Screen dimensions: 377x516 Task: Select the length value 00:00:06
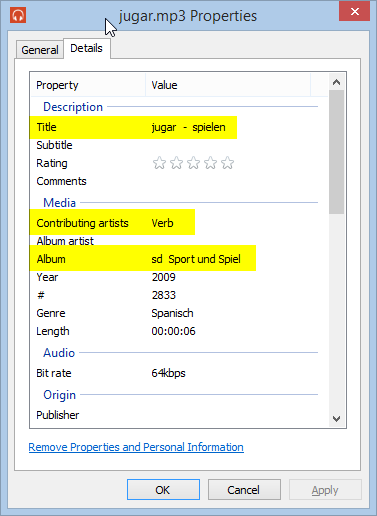tap(173, 331)
